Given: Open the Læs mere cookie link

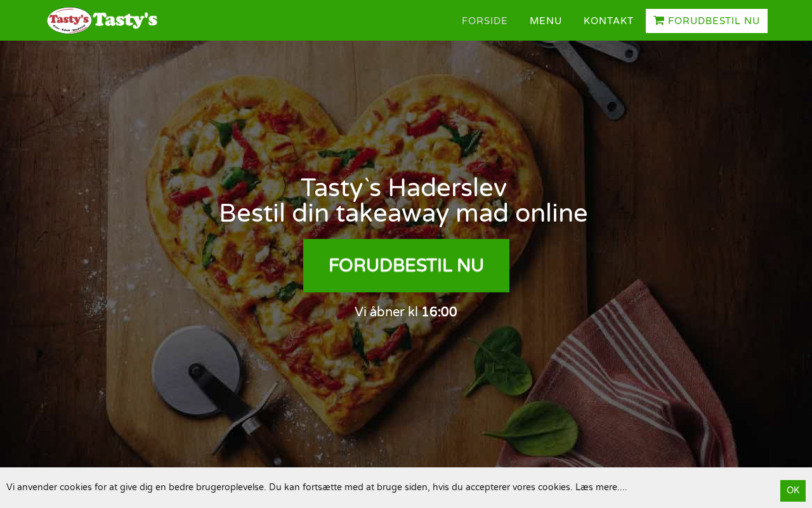Looking at the screenshot, I should pos(601,487).
